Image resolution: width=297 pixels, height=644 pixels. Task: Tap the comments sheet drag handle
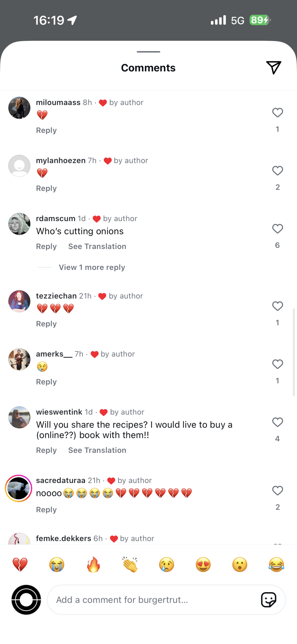(x=148, y=52)
